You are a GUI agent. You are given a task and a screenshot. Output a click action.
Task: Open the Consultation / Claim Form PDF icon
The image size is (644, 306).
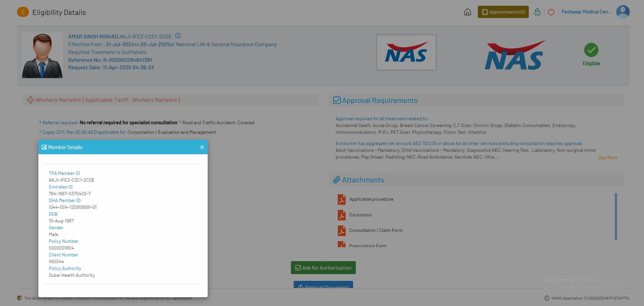342,231
